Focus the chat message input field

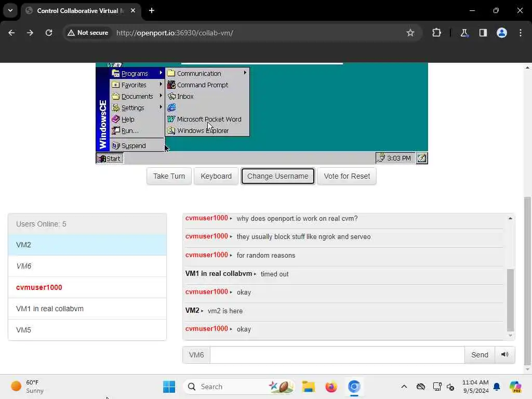tap(337, 355)
